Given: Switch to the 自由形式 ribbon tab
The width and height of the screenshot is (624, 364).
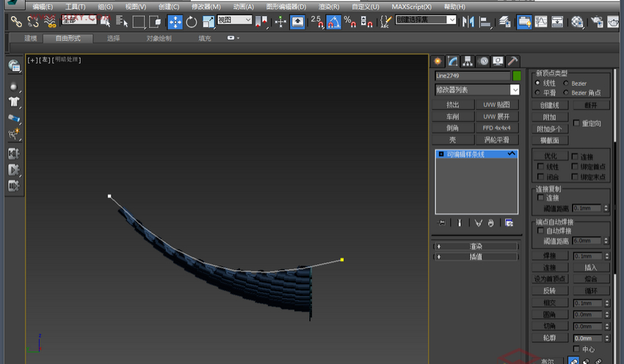Looking at the screenshot, I should point(68,37).
